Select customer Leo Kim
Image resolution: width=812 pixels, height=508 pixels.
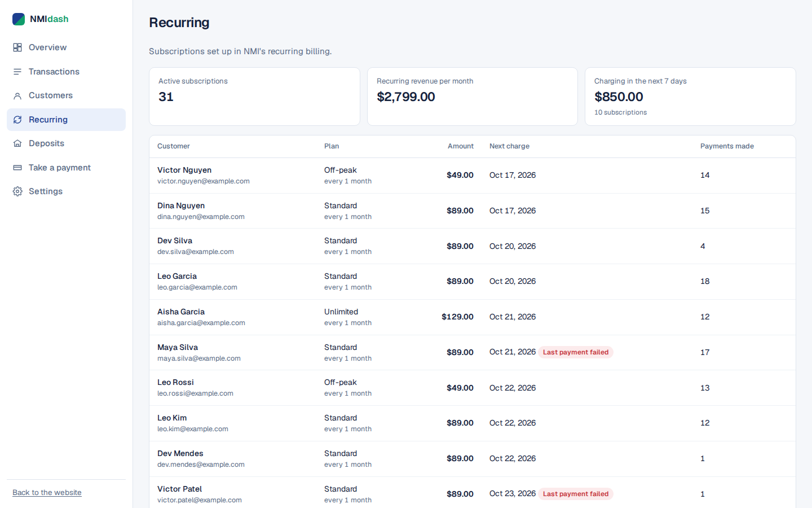coord(172,418)
